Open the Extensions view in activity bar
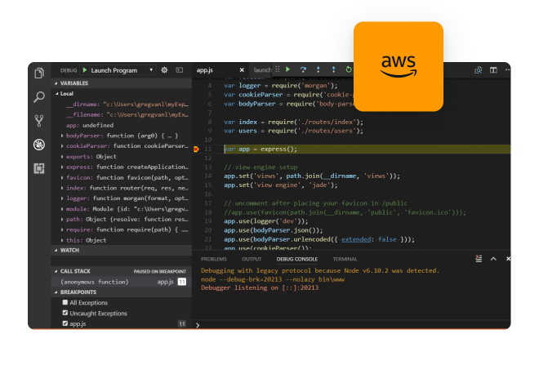This screenshot has width=539, height=392. (x=39, y=168)
